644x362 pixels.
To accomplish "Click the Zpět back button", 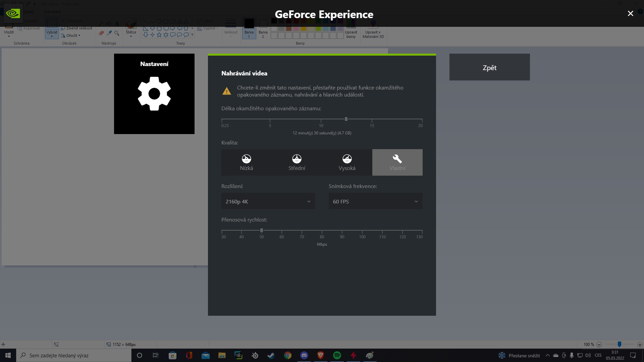I will 490,67.
